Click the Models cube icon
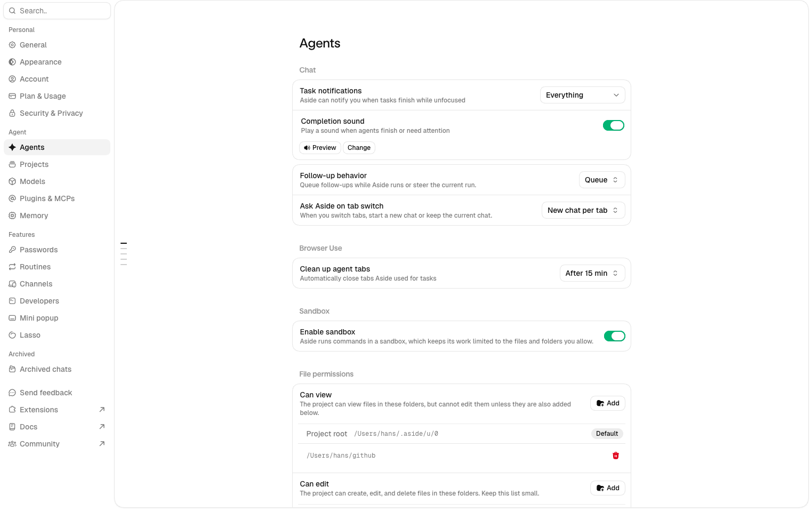Screen dimensions: 812x511 click(12, 181)
